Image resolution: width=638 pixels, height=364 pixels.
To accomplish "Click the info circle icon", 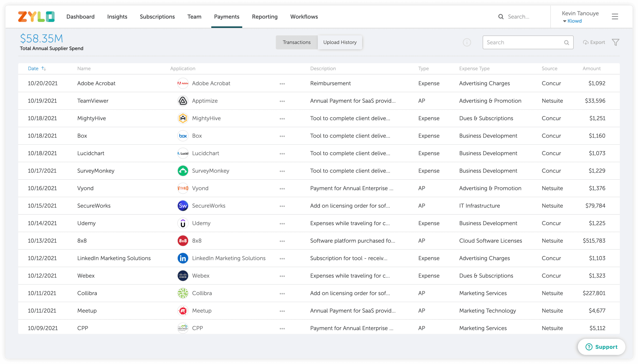I will [x=467, y=42].
